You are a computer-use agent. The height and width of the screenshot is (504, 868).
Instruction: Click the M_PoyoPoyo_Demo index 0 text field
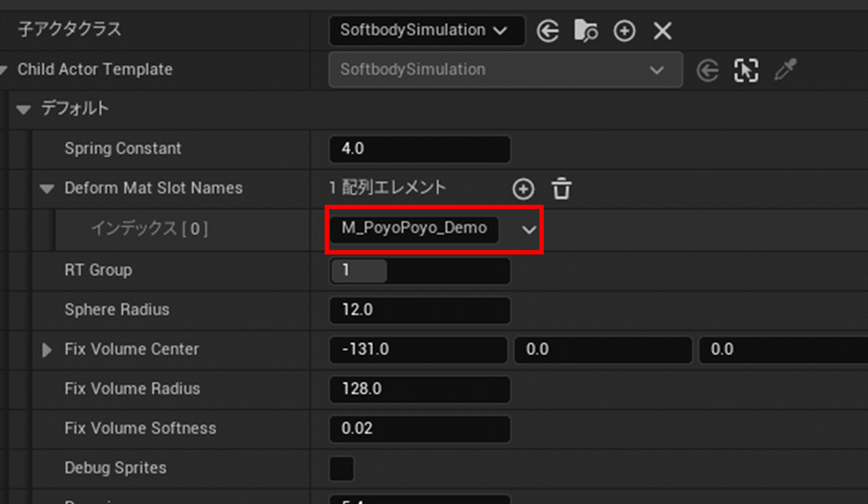click(x=414, y=228)
